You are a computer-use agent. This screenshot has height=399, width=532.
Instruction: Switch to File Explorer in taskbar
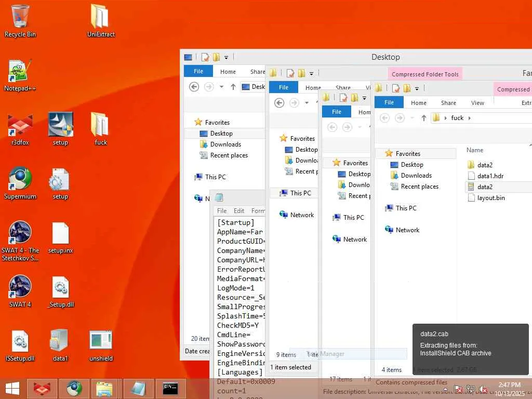point(104,389)
